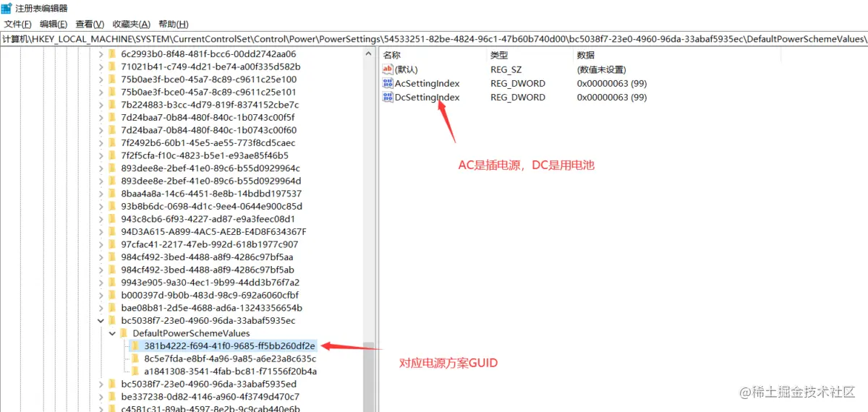This screenshot has height=412, width=868.
Task: Select folder icon of 97cfac41-2217-47eb-992d-618b1977c907
Action: [x=112, y=244]
